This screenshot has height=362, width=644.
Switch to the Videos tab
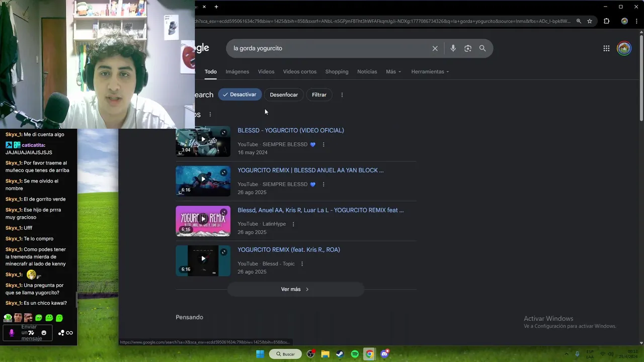pos(266,72)
